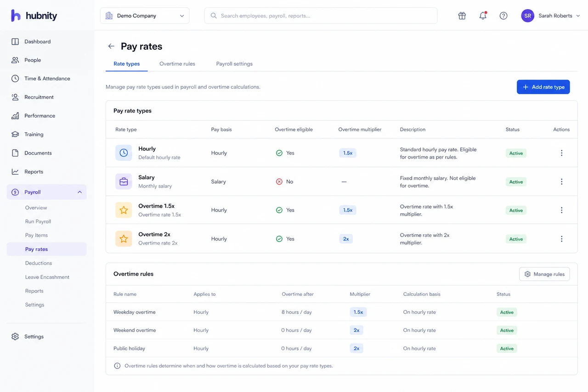The height and width of the screenshot is (392, 588).
Task: Open notifications bell
Action: [x=483, y=16]
